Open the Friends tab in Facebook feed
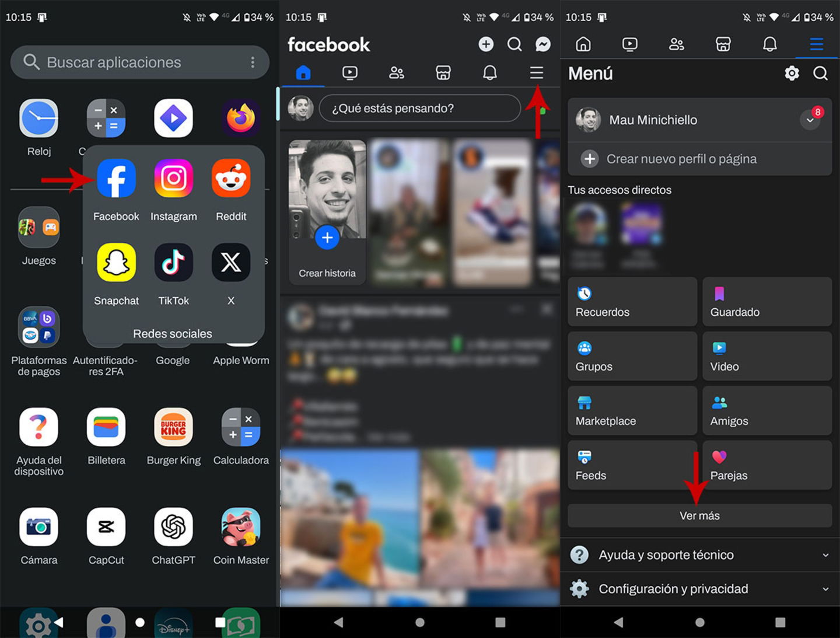 (397, 72)
